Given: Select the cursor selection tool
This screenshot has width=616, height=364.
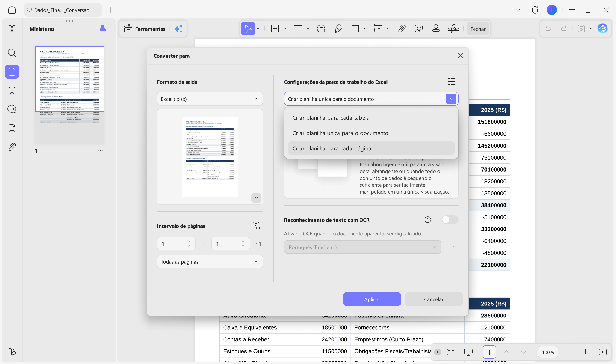Looking at the screenshot, I should click(x=248, y=29).
